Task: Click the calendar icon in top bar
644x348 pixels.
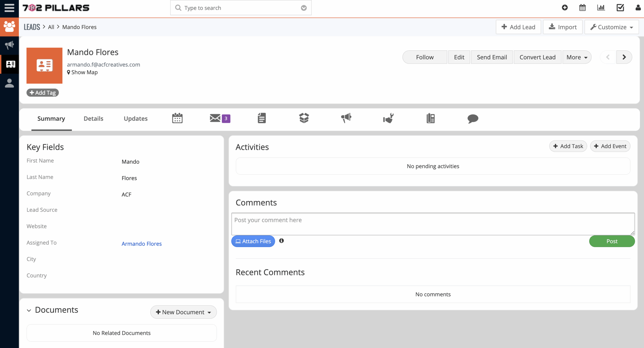Action: (x=582, y=8)
